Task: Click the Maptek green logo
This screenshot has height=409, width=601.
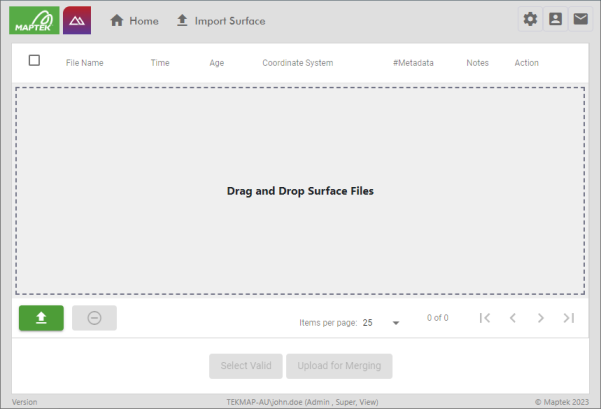Action: 34,20
